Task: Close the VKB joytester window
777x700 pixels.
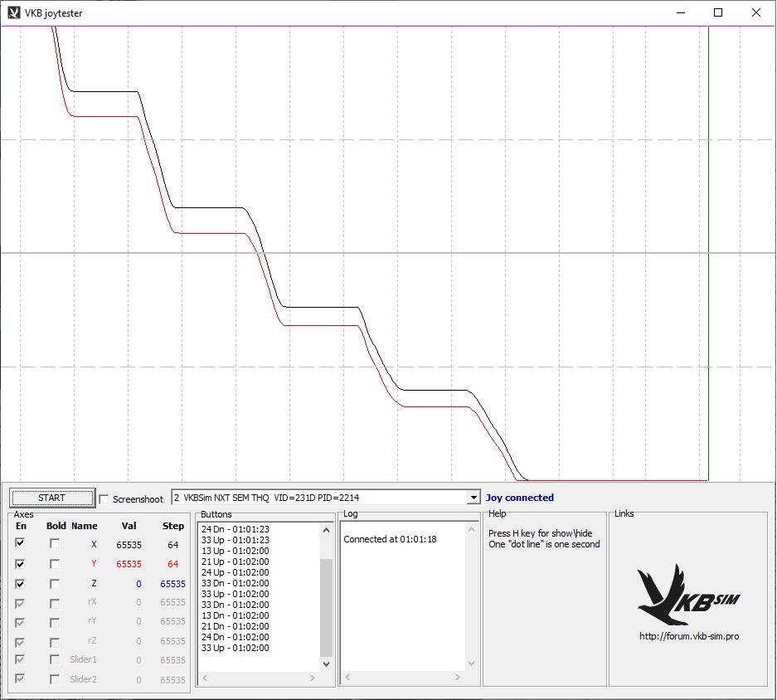Action: pyautogui.click(x=755, y=13)
